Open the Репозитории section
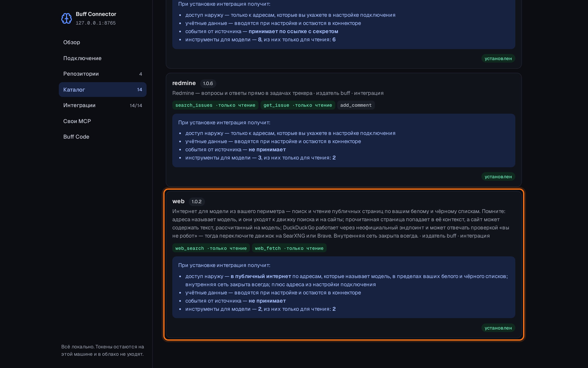This screenshot has height=368, width=588. point(102,74)
